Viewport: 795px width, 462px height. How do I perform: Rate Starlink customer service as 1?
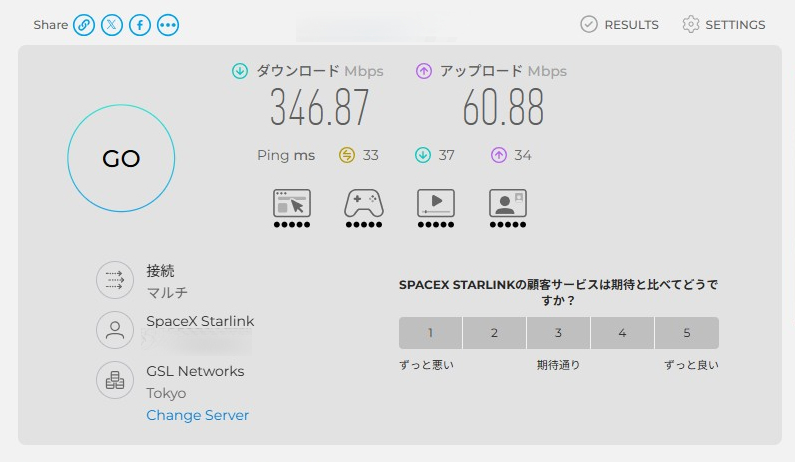pyautogui.click(x=430, y=333)
